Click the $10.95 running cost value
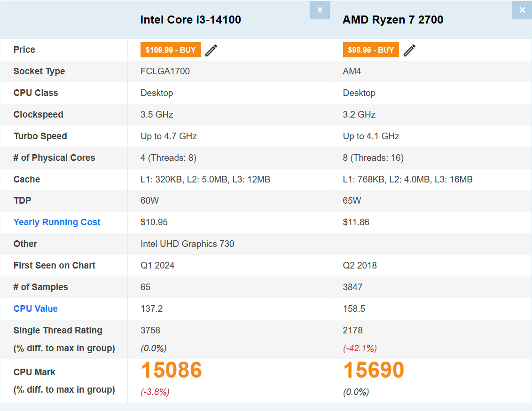532x411 pixels. (x=154, y=222)
